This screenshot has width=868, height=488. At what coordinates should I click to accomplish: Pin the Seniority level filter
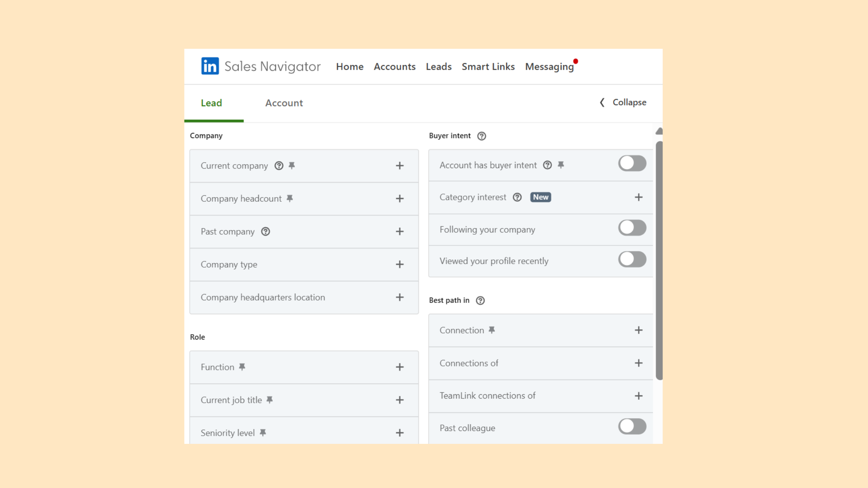coord(263,433)
